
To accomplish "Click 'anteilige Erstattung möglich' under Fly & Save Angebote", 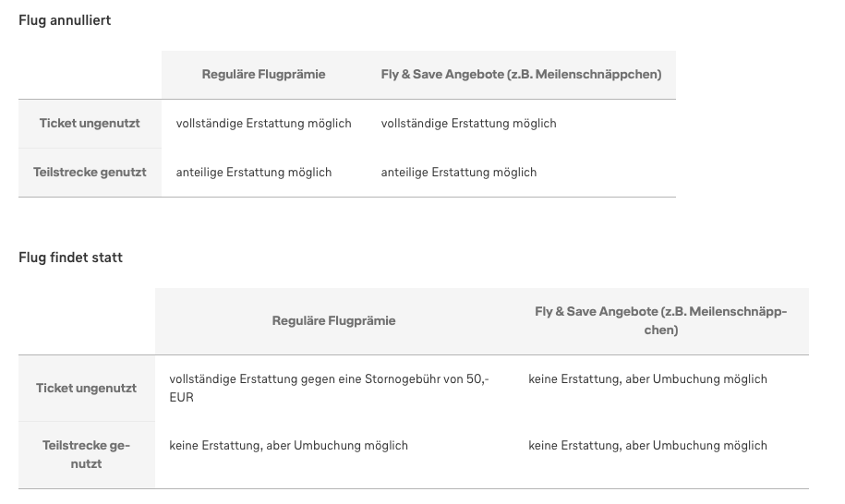I will (x=458, y=172).
